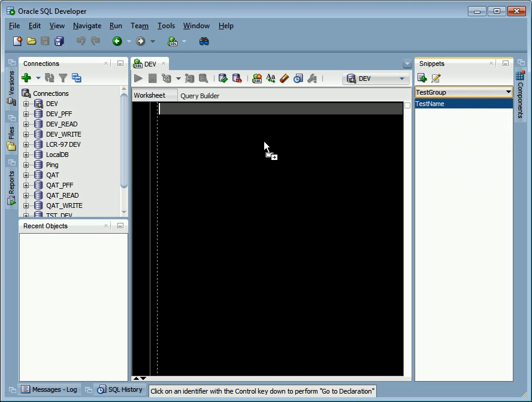Open the Reports side tab

click(11, 188)
